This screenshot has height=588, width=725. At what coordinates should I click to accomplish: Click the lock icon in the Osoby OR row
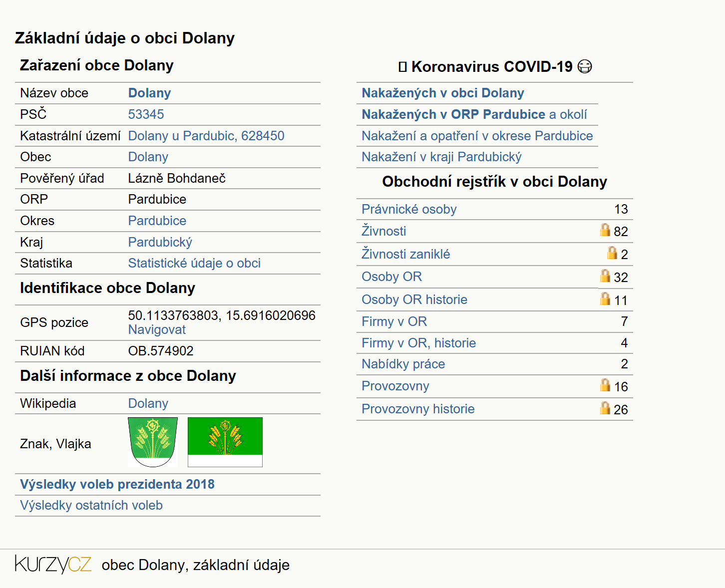(605, 276)
